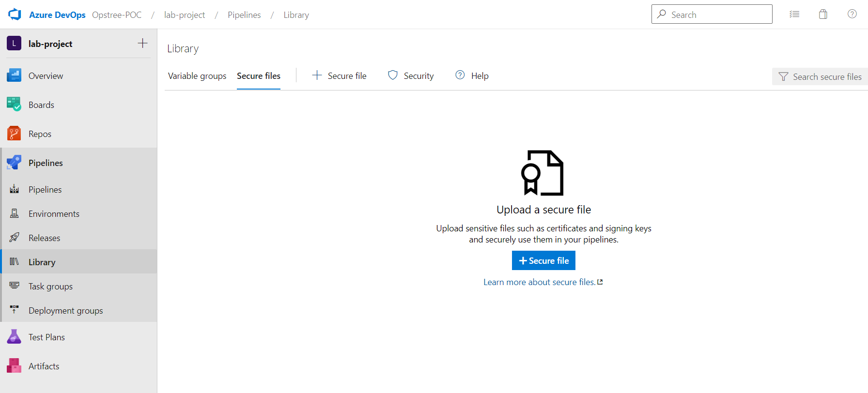Click the Library books icon

coord(15,261)
